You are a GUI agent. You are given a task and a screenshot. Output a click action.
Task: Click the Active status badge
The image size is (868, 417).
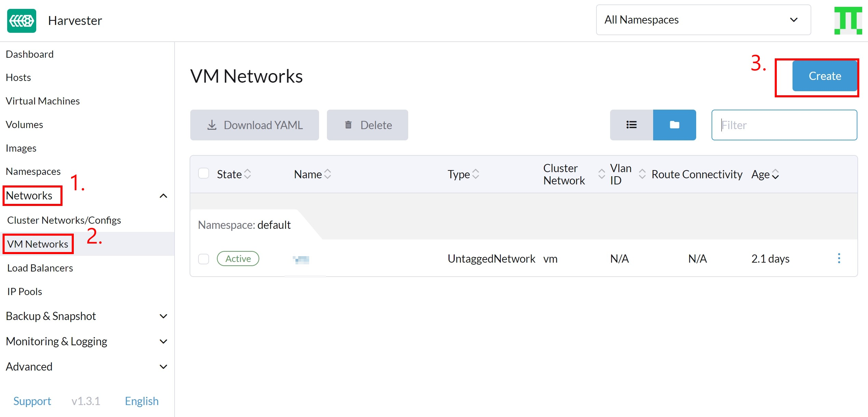(x=238, y=259)
